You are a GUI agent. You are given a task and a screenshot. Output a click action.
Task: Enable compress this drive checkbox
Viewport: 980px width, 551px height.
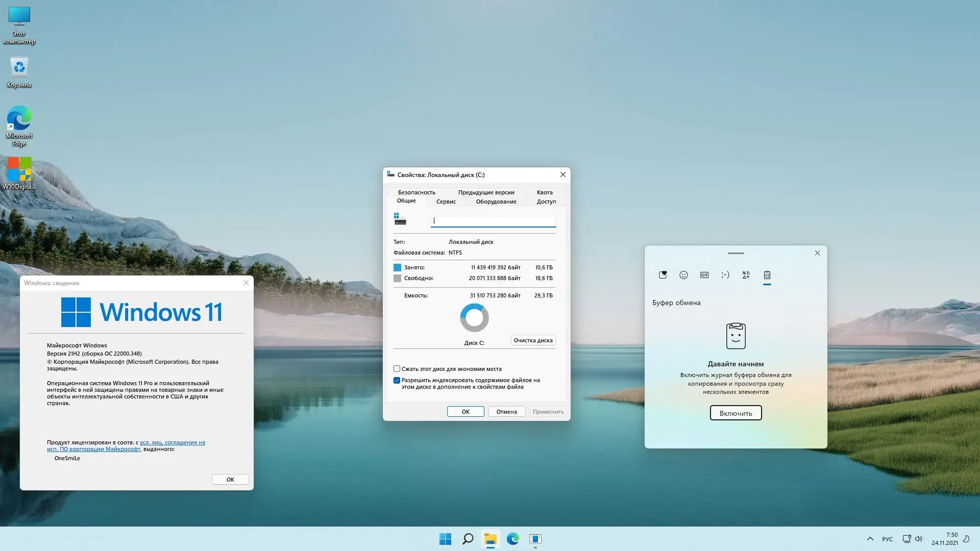click(x=397, y=369)
